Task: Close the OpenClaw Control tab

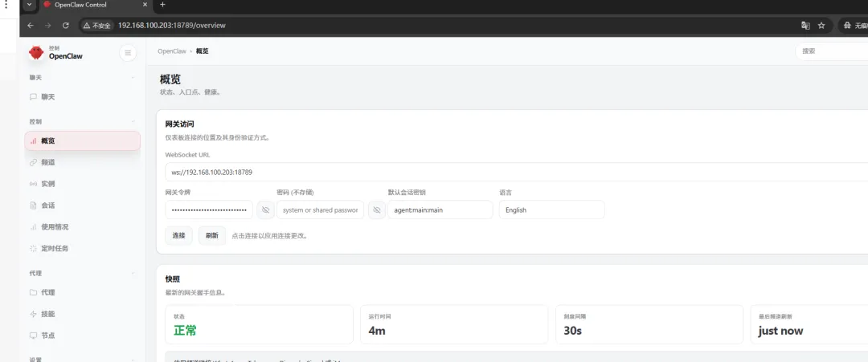Action: pyautogui.click(x=145, y=5)
